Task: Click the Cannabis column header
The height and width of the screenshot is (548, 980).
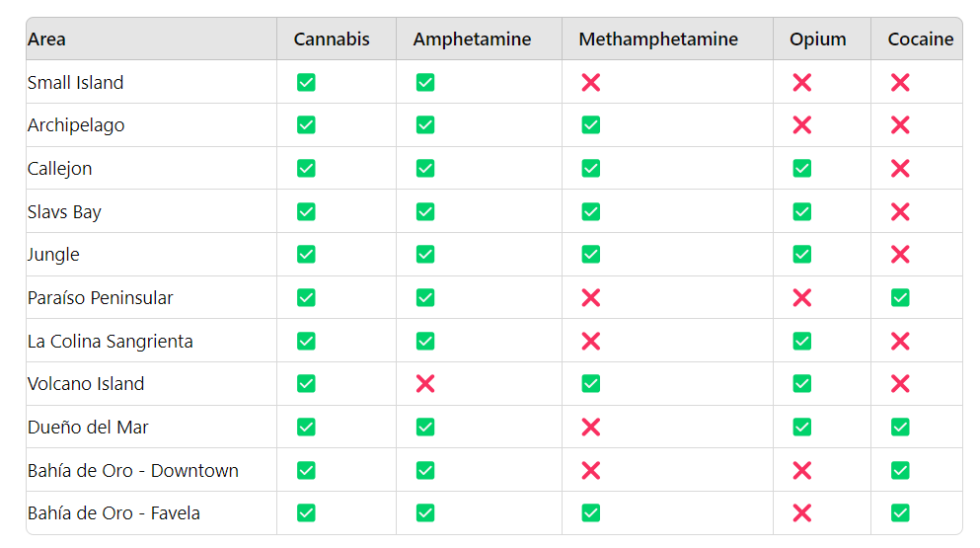Action: click(332, 39)
